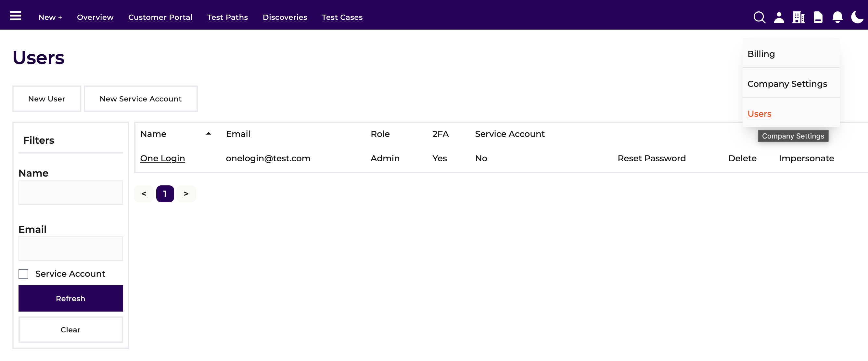The width and height of the screenshot is (868, 361).
Task: Toggle dark mode moon icon
Action: click(x=857, y=17)
